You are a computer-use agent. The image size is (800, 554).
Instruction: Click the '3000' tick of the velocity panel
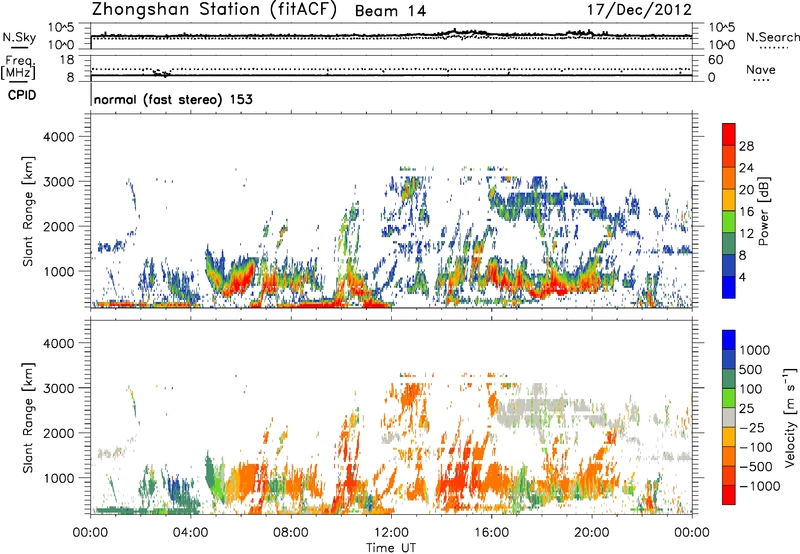coord(58,388)
